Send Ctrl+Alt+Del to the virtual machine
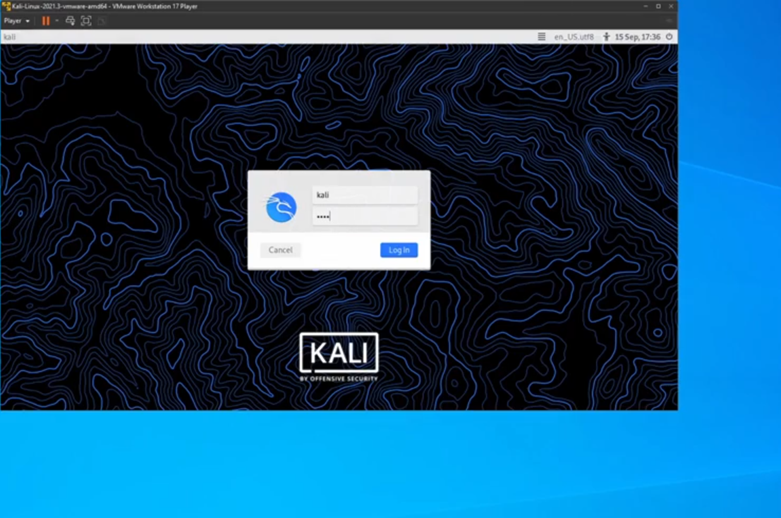 click(x=70, y=21)
